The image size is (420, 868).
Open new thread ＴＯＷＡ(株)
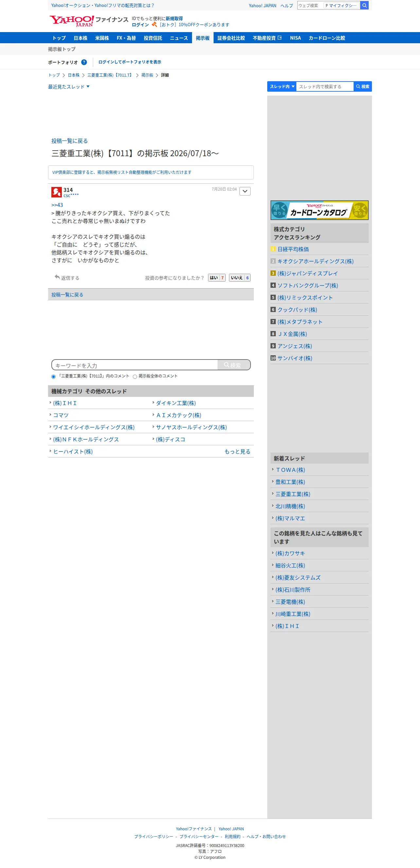click(x=290, y=470)
